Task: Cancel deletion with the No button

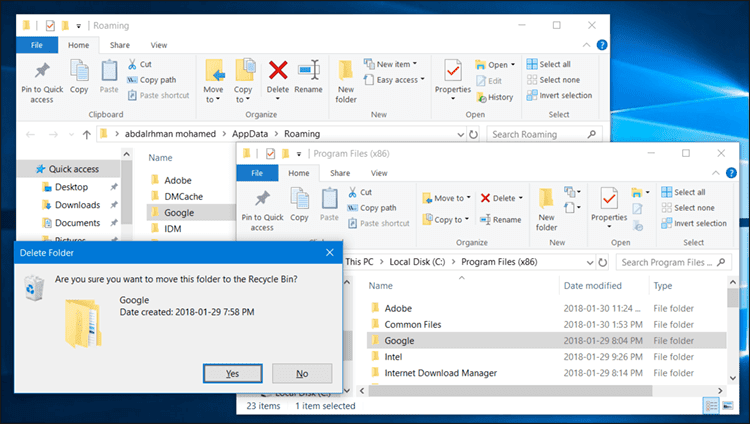Action: 302,373
